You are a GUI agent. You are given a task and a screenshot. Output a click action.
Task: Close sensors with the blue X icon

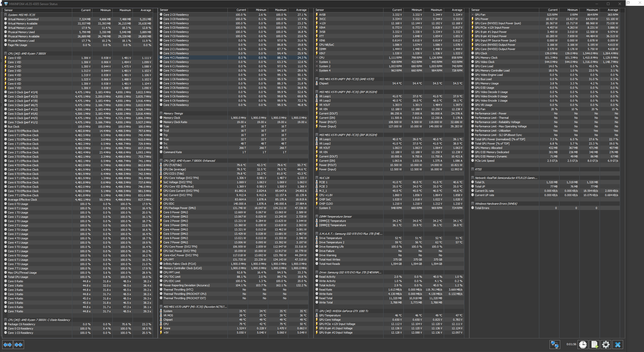click(x=617, y=344)
